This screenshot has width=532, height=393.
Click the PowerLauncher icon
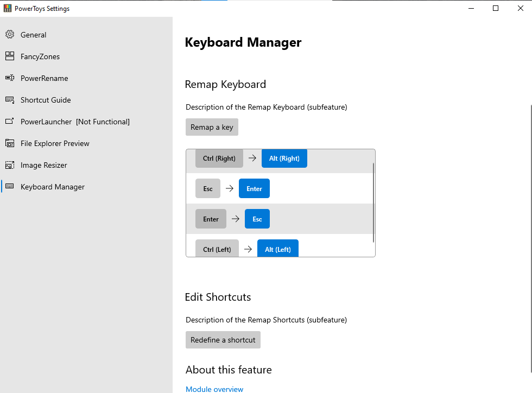click(x=9, y=121)
